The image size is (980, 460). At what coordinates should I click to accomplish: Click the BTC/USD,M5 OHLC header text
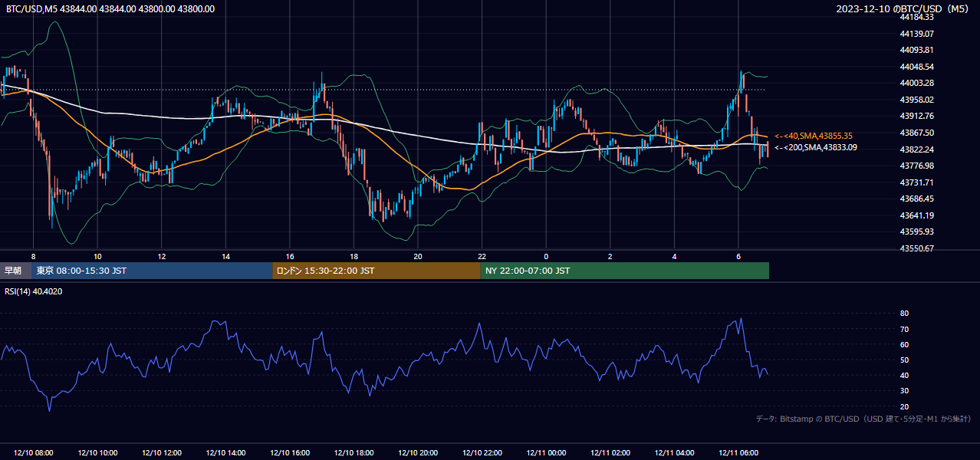coord(110,9)
